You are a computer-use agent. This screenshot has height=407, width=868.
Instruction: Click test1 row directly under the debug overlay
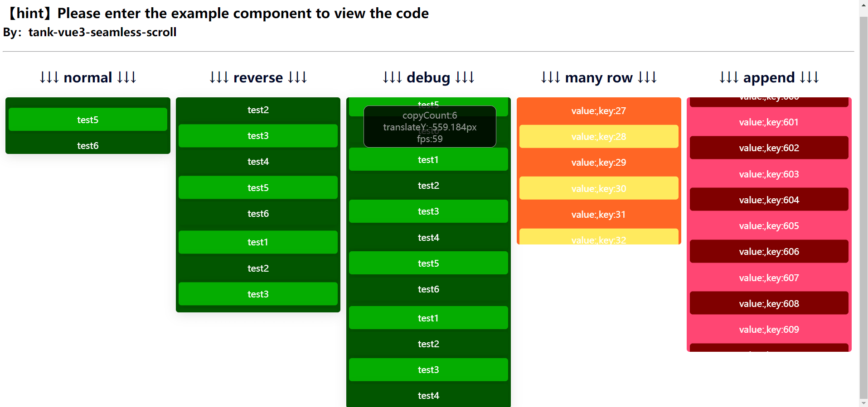428,159
